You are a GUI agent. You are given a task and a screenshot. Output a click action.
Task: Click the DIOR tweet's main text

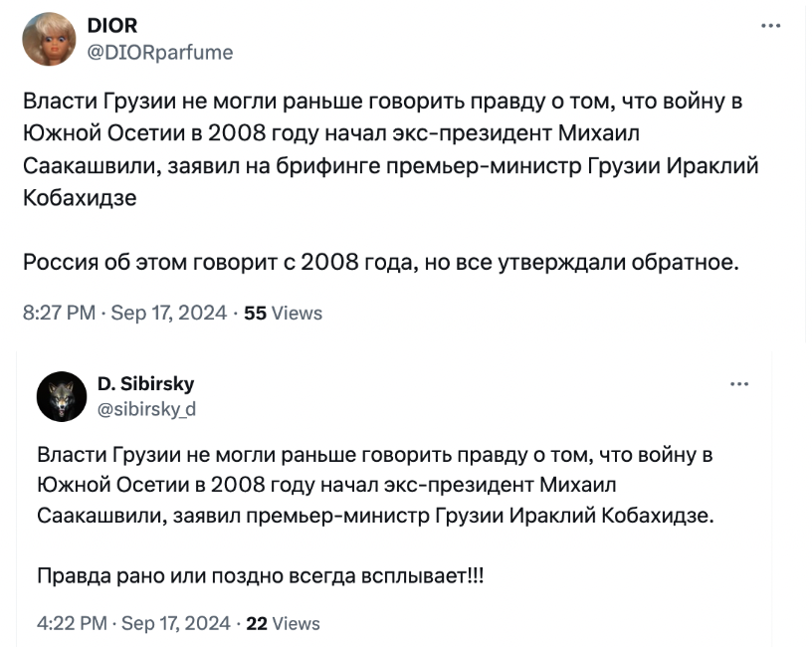[x=391, y=181]
